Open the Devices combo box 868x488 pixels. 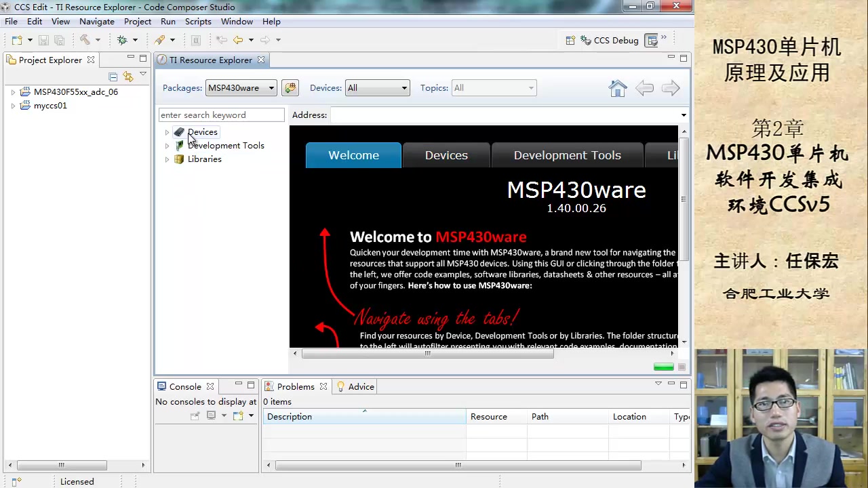[x=378, y=87]
